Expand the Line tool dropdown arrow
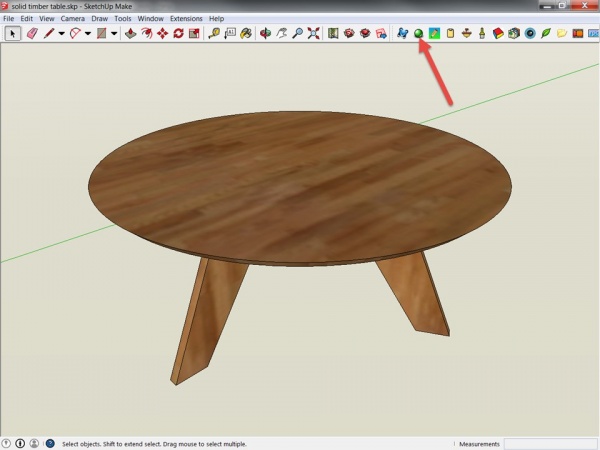 pos(62,33)
